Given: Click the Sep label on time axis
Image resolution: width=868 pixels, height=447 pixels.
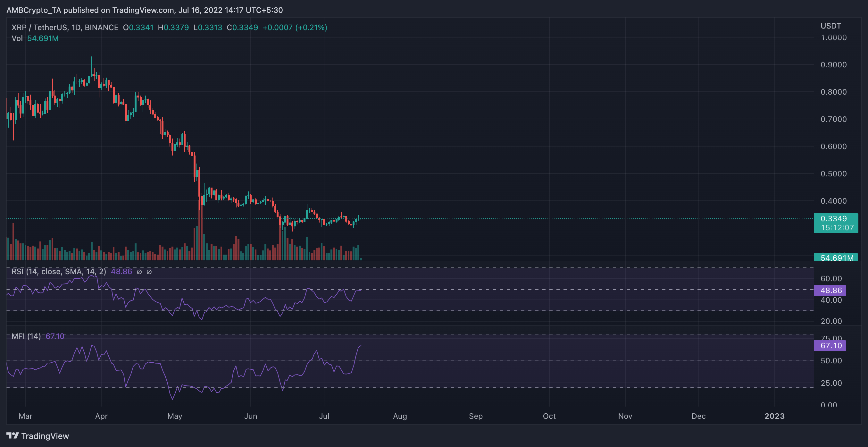Looking at the screenshot, I should [476, 416].
